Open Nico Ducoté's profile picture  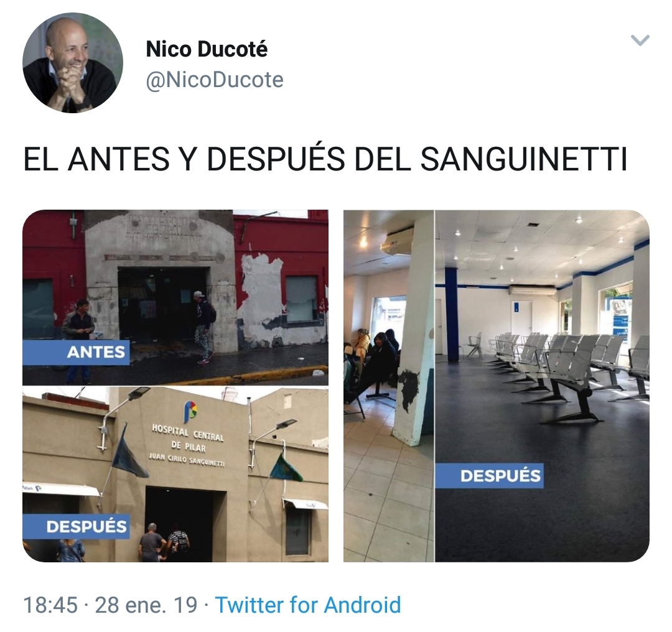click(73, 63)
